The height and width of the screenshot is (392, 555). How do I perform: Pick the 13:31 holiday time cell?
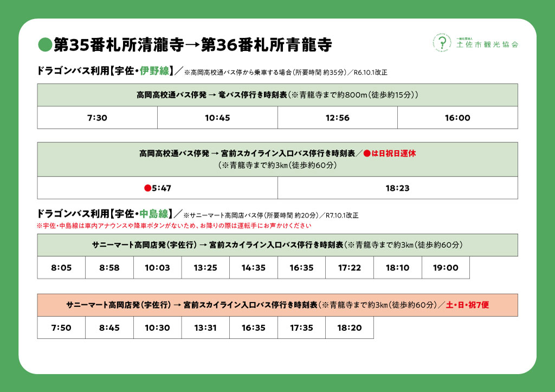click(205, 328)
